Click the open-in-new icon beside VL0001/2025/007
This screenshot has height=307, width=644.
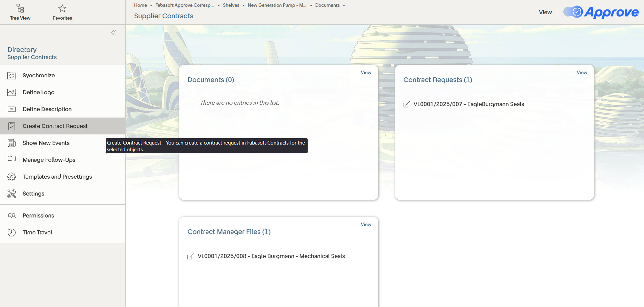[407, 104]
